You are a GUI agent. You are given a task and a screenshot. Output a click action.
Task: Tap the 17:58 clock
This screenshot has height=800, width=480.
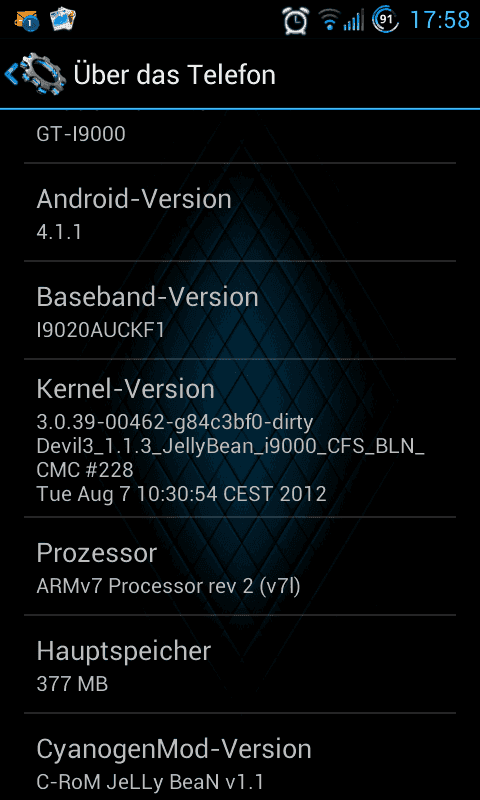coord(440,20)
